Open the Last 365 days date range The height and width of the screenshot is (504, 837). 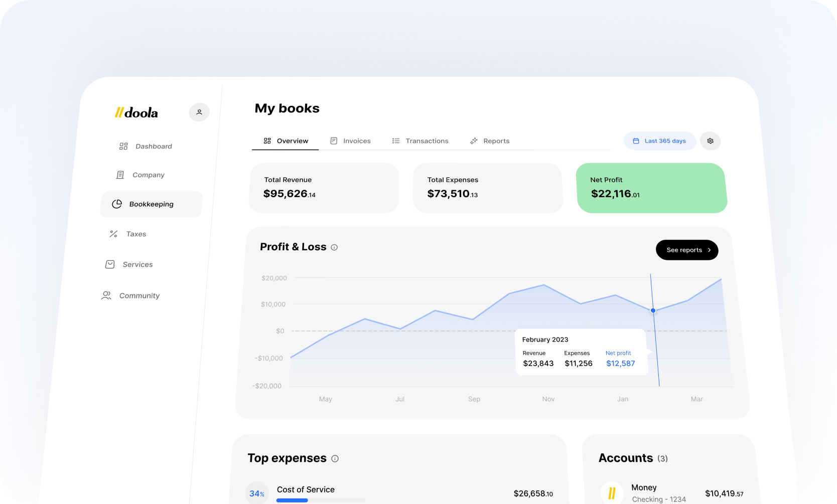tap(660, 141)
